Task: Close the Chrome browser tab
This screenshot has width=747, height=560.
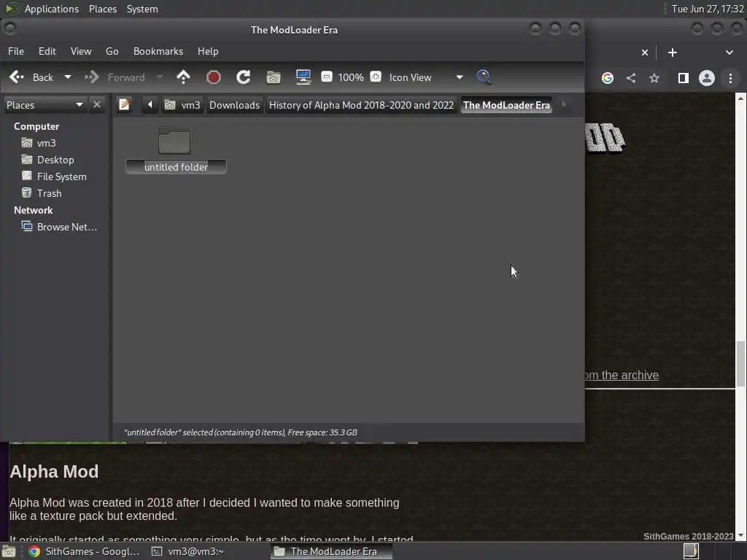Action: click(x=645, y=52)
